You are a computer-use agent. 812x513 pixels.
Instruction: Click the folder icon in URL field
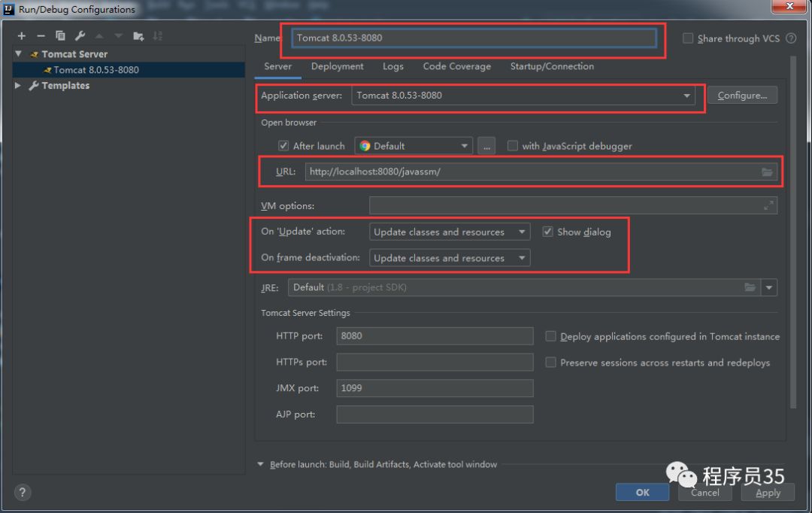(767, 172)
